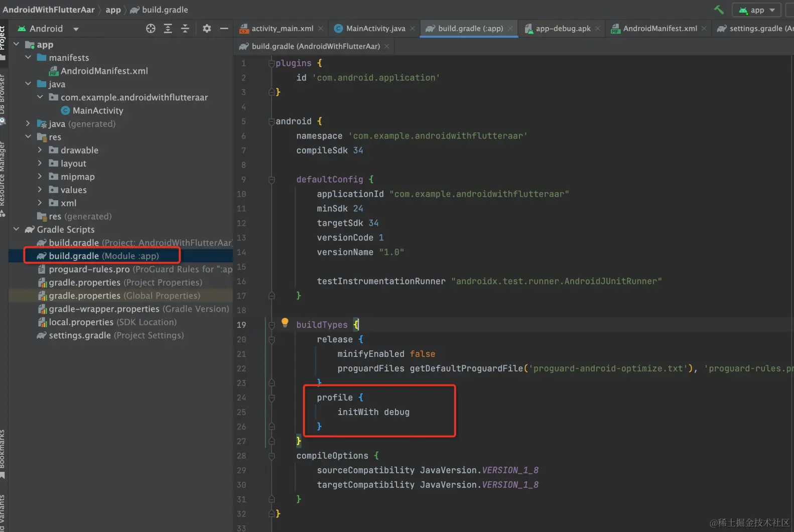Image resolution: width=794 pixels, height=532 pixels.
Task: Open the app run configuration dropdown
Action: [756, 10]
